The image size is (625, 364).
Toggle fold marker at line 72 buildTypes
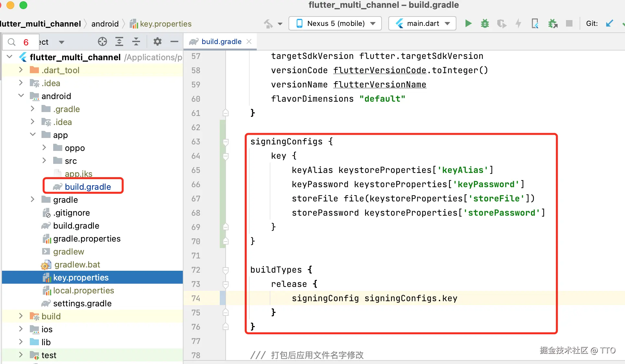click(x=226, y=270)
